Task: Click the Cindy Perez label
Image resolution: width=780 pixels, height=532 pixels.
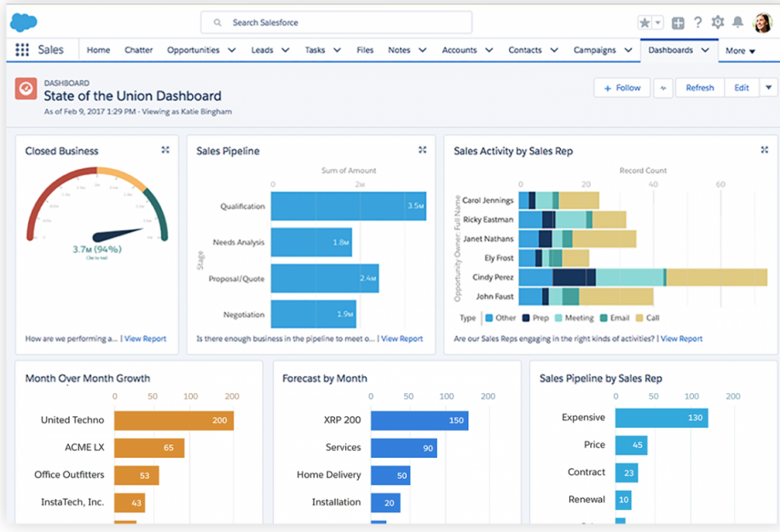Action: [x=493, y=277]
